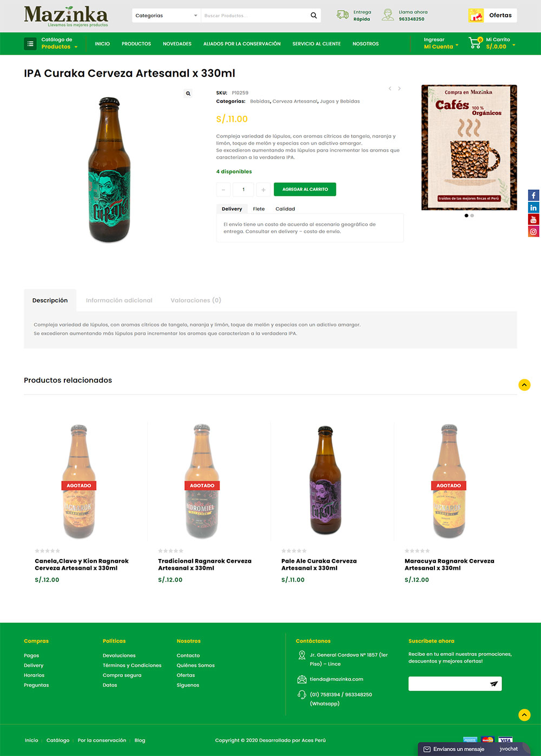Select second carousel dot under Cafés banner
Image resolution: width=541 pixels, height=756 pixels.
tap(472, 215)
